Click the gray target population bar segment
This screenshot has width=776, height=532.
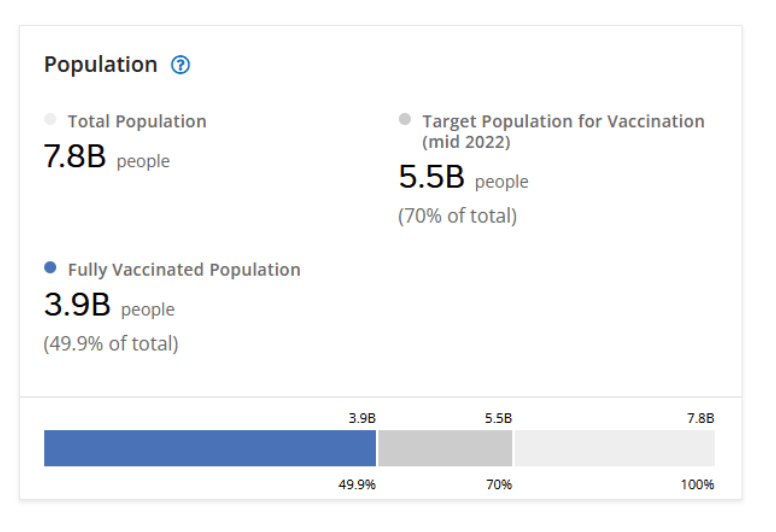(x=445, y=448)
